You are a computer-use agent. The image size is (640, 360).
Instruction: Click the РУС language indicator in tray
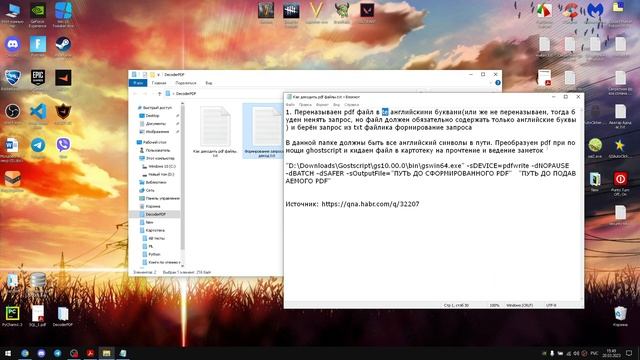click(x=594, y=353)
